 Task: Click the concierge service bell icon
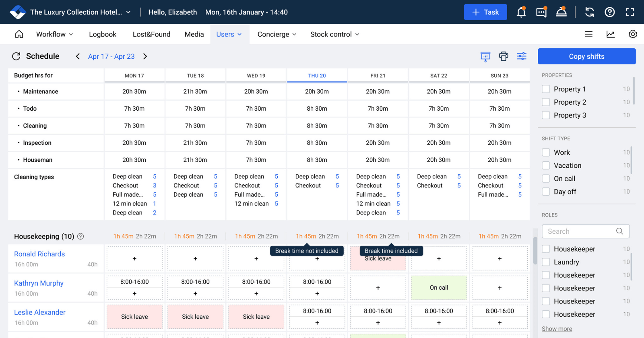click(561, 12)
